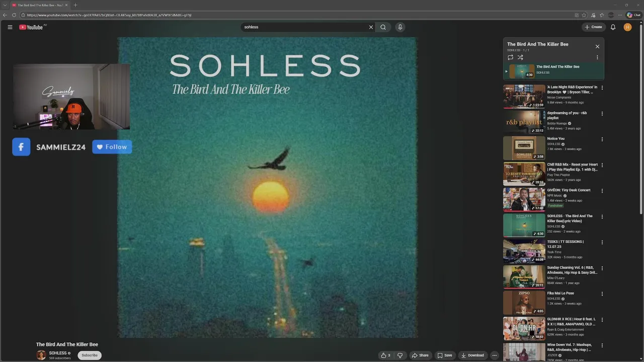Open the YouTube guide hamburger menu

click(10, 27)
